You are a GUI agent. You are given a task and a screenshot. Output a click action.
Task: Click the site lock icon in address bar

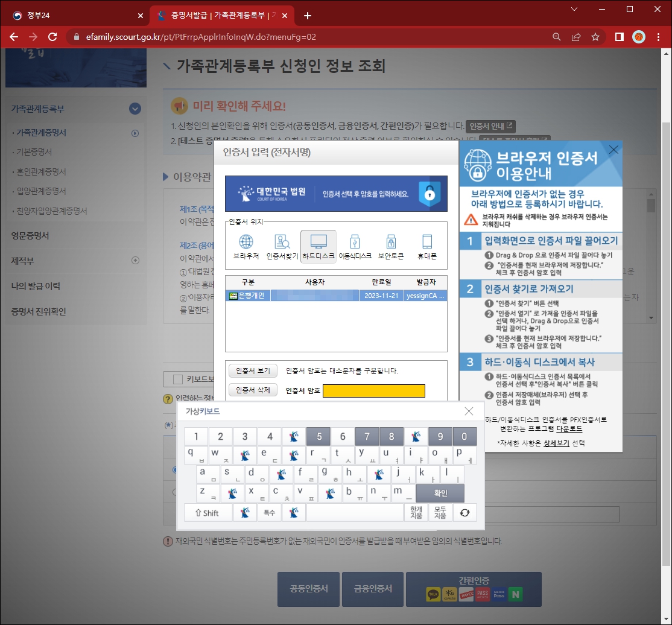click(77, 37)
